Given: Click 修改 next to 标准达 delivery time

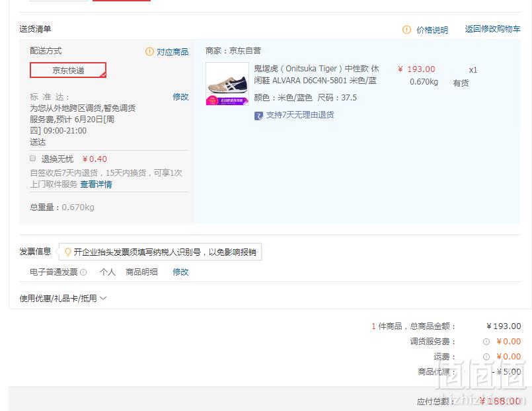Looking at the screenshot, I should (x=180, y=97).
